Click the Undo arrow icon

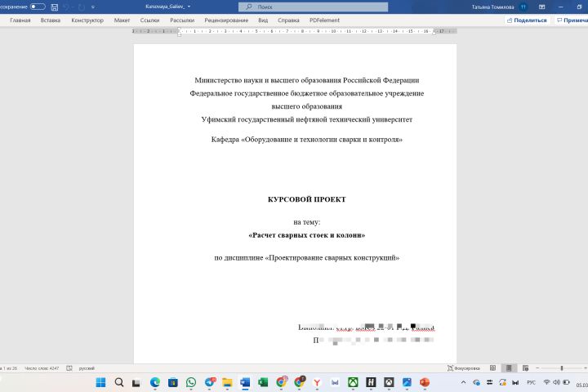point(66,7)
